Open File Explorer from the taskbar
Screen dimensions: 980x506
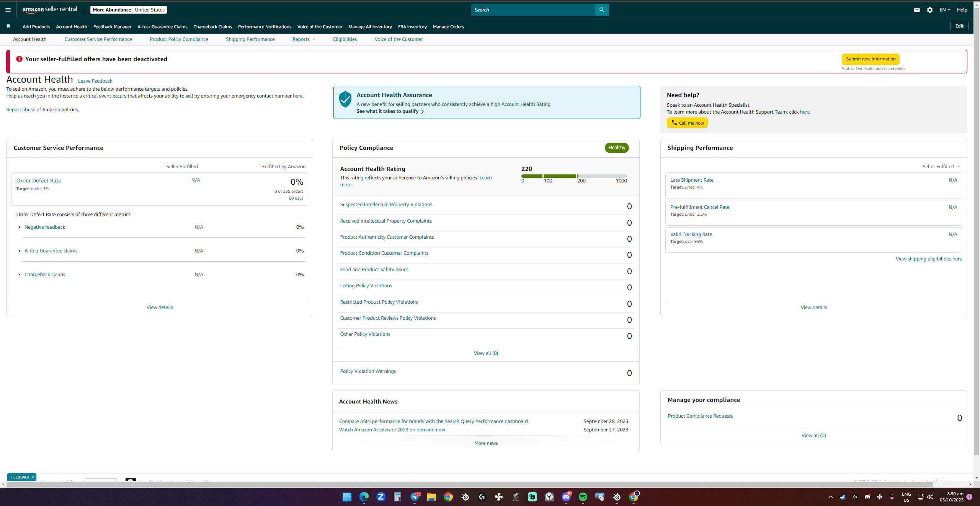tap(431, 497)
